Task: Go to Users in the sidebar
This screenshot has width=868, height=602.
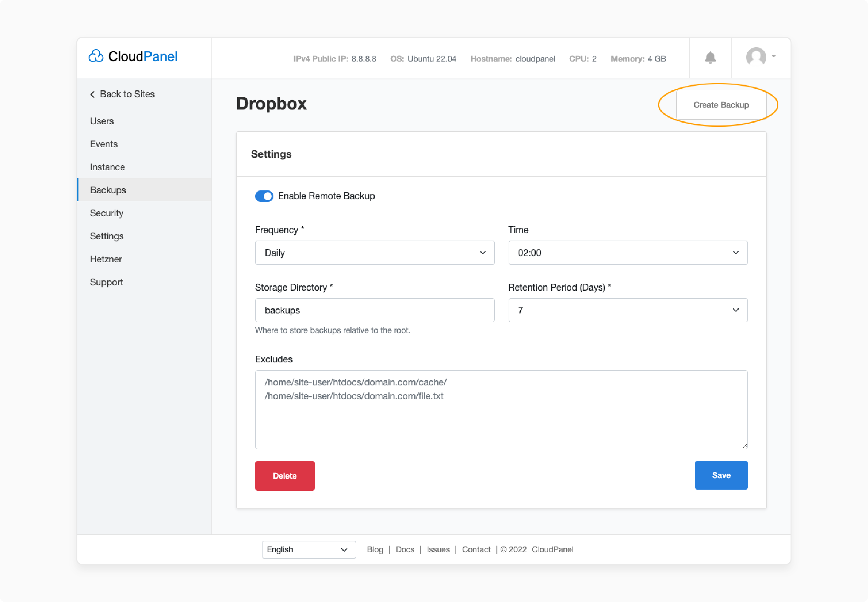Action: click(102, 121)
